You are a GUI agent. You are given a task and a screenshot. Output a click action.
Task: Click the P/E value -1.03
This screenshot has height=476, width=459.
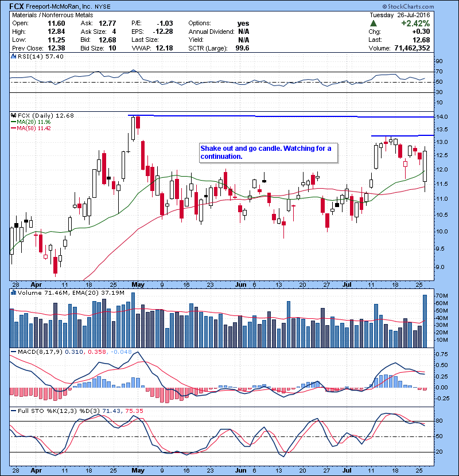pyautogui.click(x=165, y=24)
